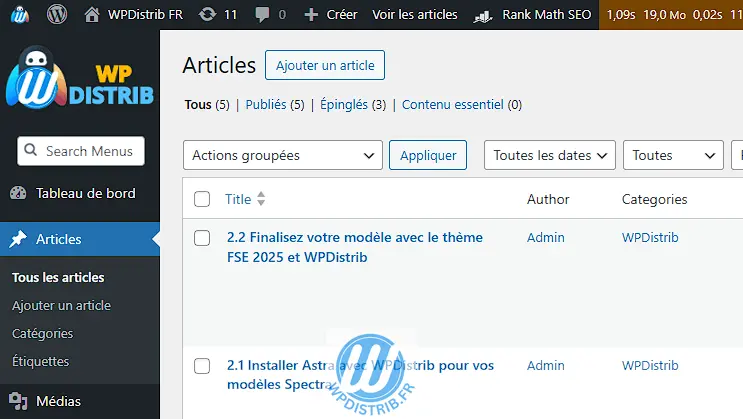Click the Author column header
Viewport: 743px width, 419px height.
point(548,199)
